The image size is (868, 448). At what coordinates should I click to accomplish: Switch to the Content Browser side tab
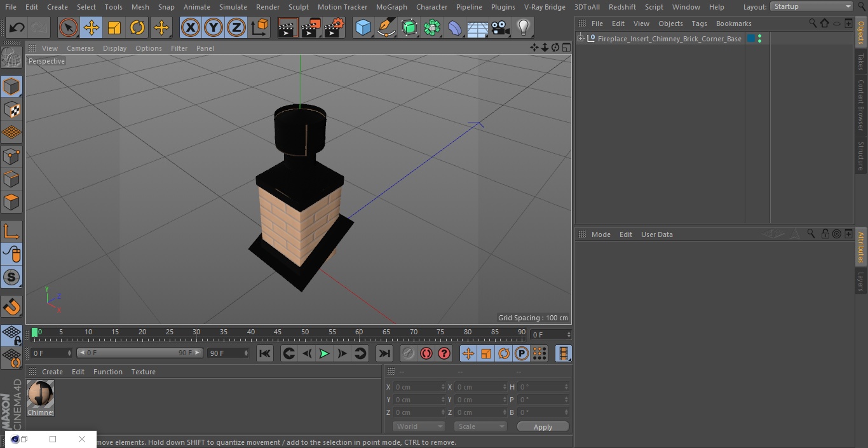click(861, 104)
